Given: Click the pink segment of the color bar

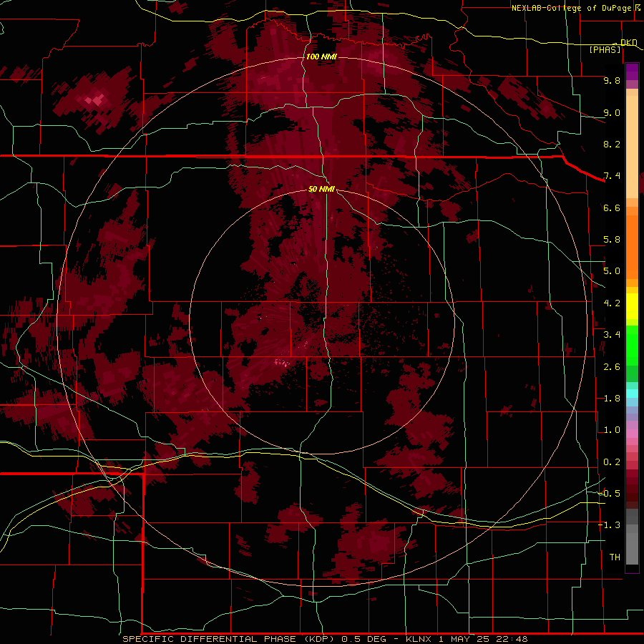Looking at the screenshot, I should pos(632,434).
